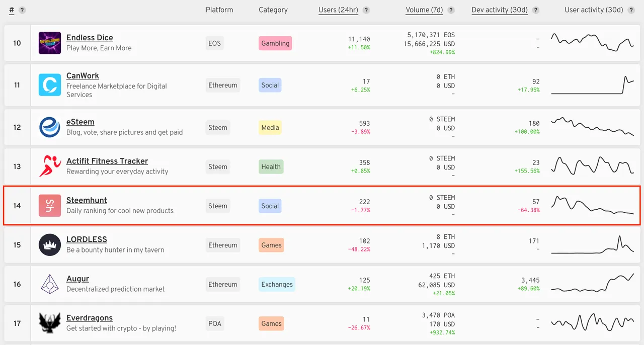The image size is (644, 345).
Task: Open the LORDLESS crown logo
Action: tap(50, 245)
